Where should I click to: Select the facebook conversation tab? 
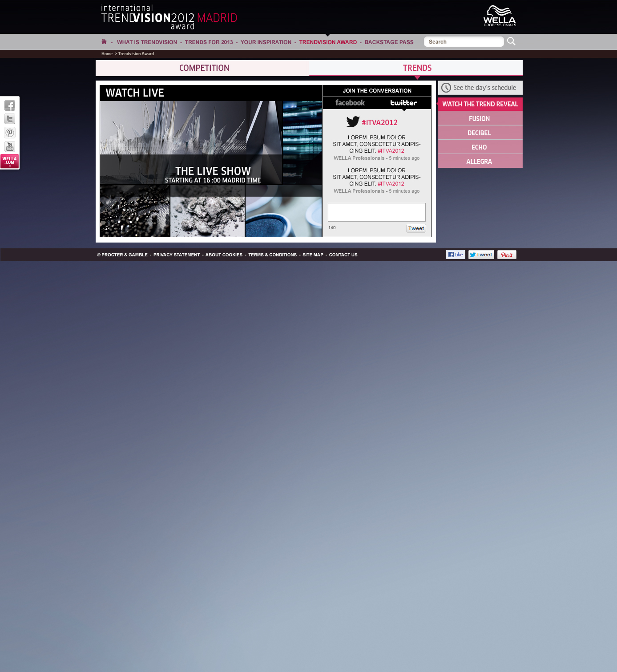(350, 103)
